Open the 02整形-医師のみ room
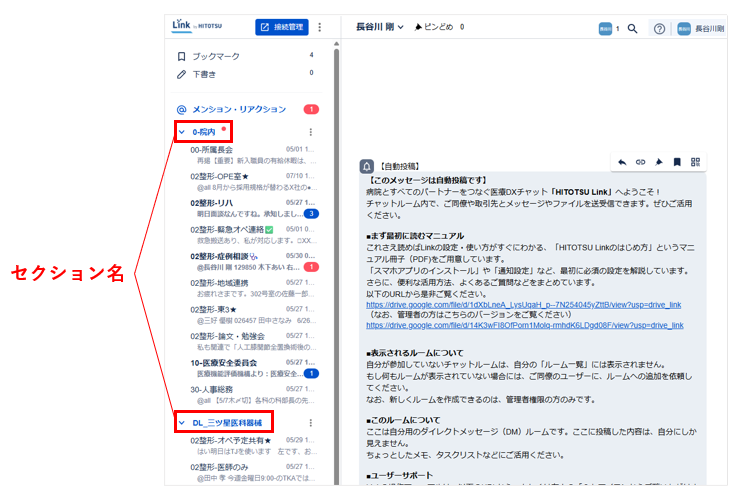The image size is (738, 495). [253, 472]
